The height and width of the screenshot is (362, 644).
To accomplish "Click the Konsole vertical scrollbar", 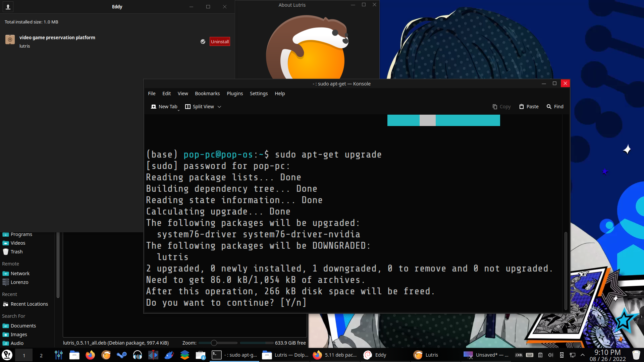I will click(x=566, y=271).
